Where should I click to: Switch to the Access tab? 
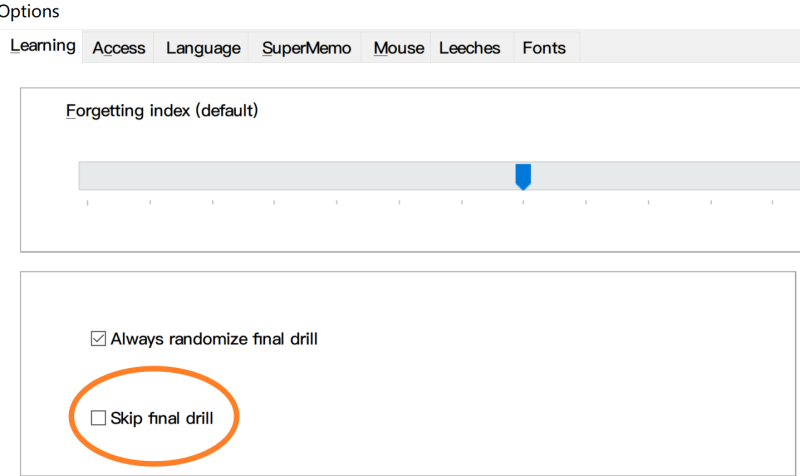[x=118, y=48]
